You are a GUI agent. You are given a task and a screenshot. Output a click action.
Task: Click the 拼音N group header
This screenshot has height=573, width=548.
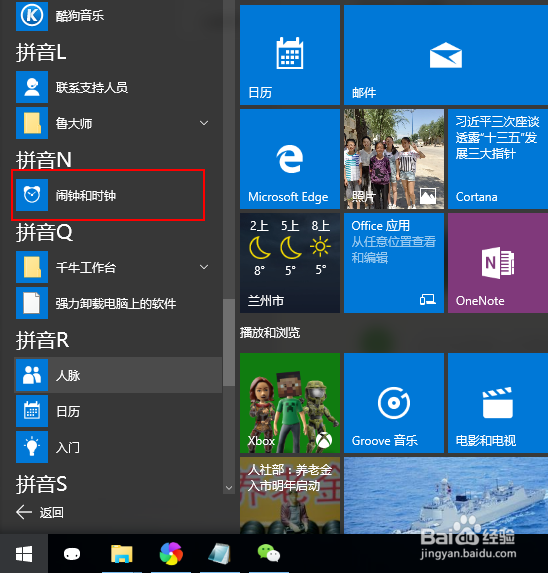click(x=43, y=160)
